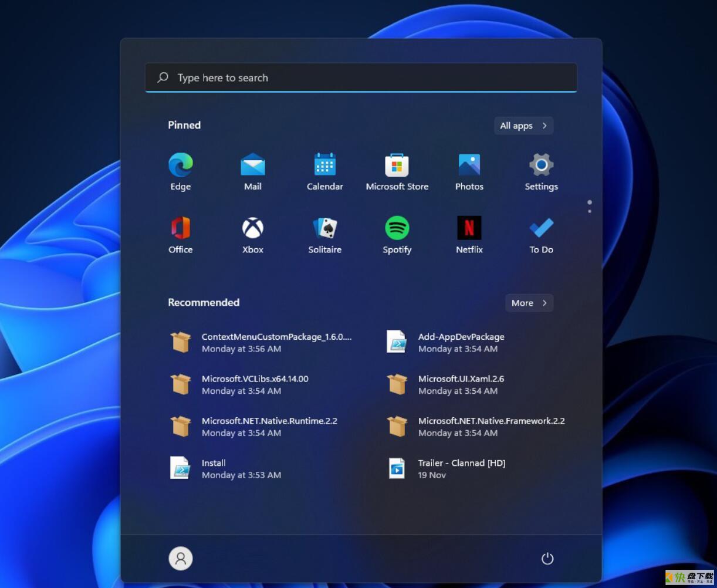The width and height of the screenshot is (717, 588).
Task: Click the Solitaire label text
Action: tap(325, 249)
